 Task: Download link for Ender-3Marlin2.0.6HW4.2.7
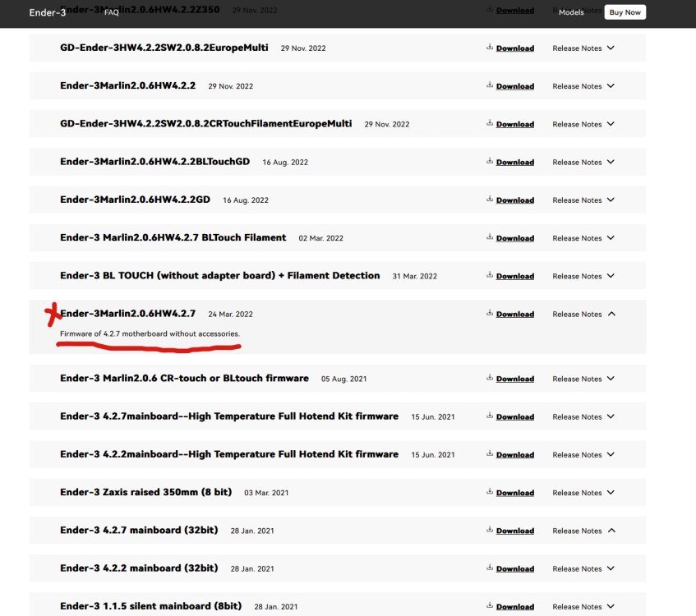pos(515,314)
